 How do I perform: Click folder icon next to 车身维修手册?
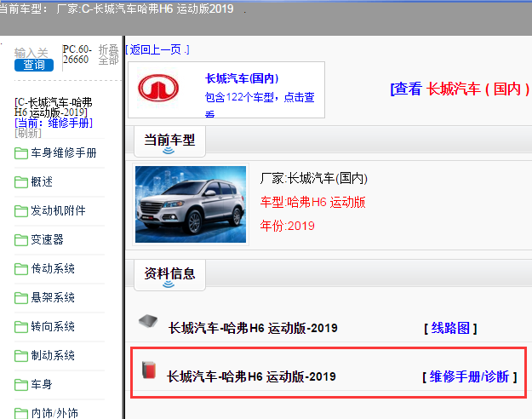pyautogui.click(x=21, y=153)
